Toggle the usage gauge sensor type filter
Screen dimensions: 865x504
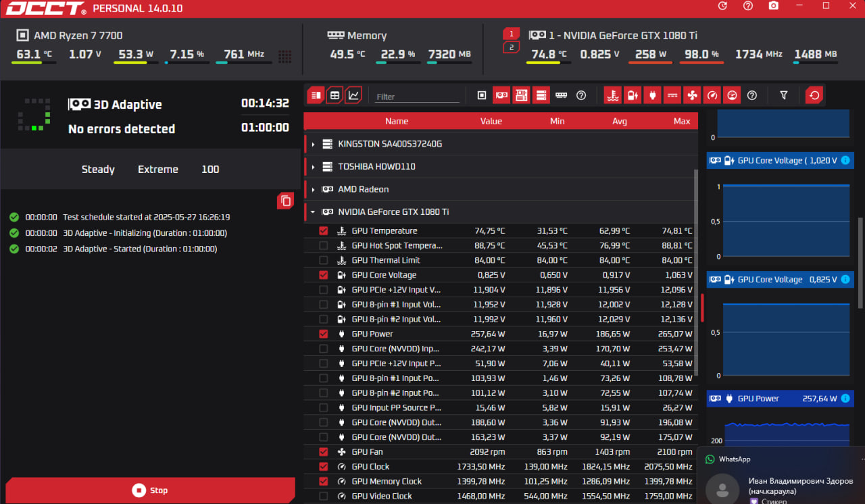click(x=731, y=95)
